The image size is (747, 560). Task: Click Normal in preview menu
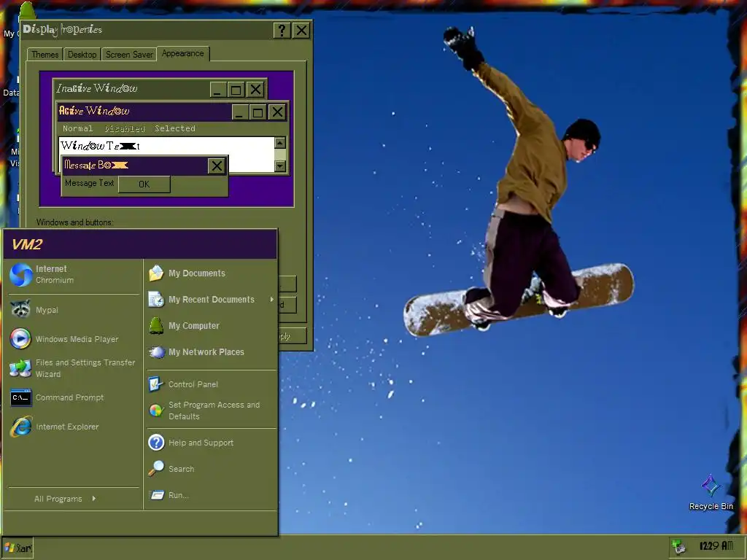click(x=77, y=128)
